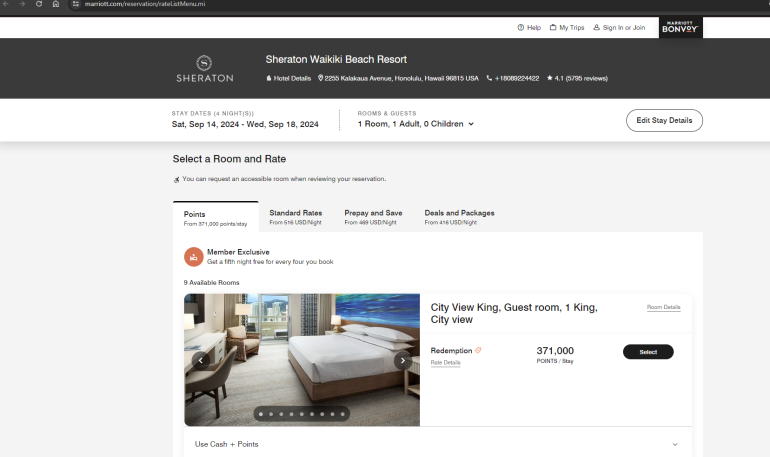Click the browser home icon
Viewport: 770px width, 457px height.
56,4
